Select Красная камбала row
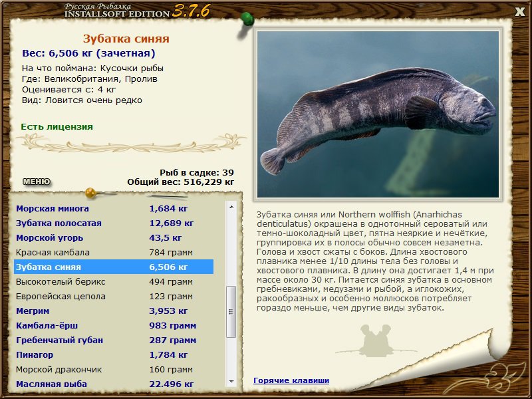The width and height of the screenshot is (532, 399). (x=53, y=253)
